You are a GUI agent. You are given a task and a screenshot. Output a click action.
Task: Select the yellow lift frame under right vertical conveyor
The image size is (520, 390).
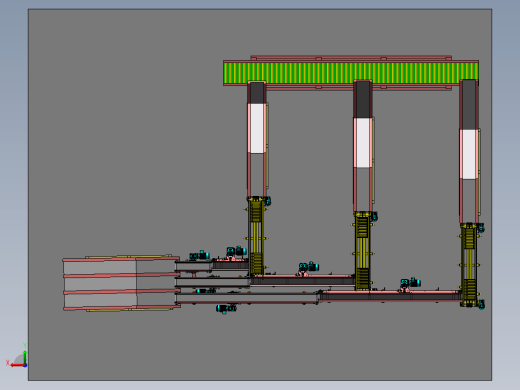point(469,265)
